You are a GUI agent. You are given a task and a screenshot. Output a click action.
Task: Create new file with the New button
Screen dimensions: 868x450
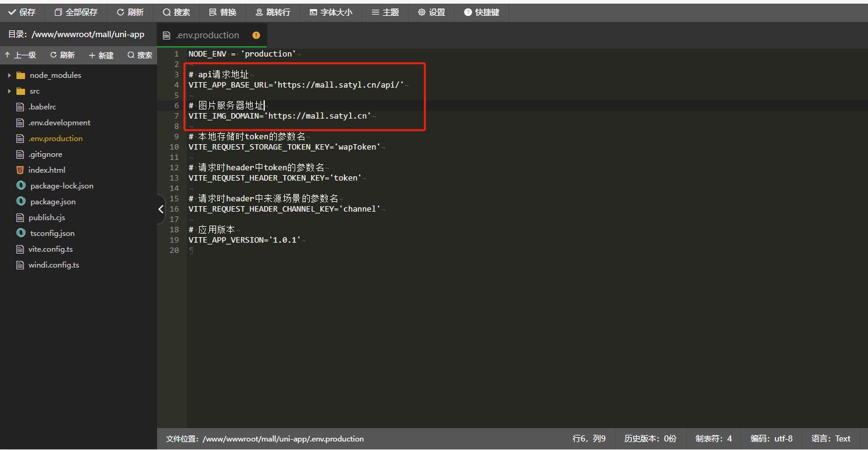101,55
